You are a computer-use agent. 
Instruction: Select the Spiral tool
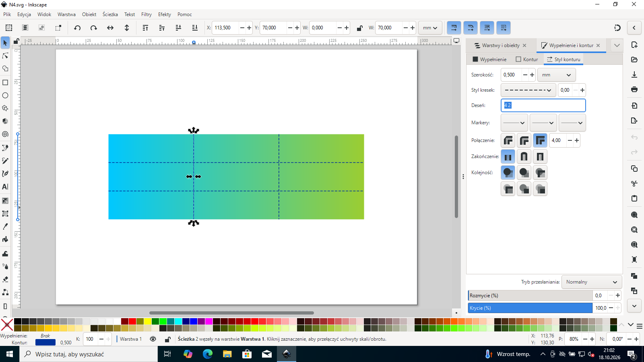[5, 134]
